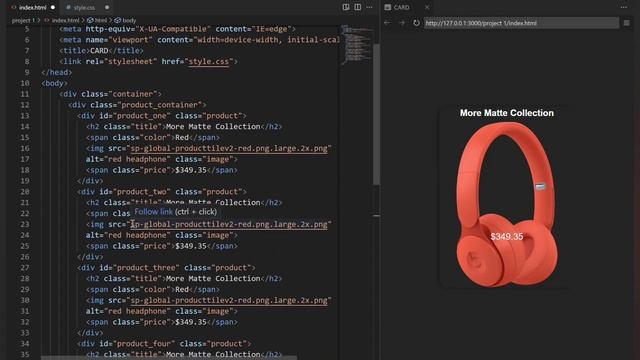
Task: Open the preview browser hamburger menu
Action: pos(627,23)
